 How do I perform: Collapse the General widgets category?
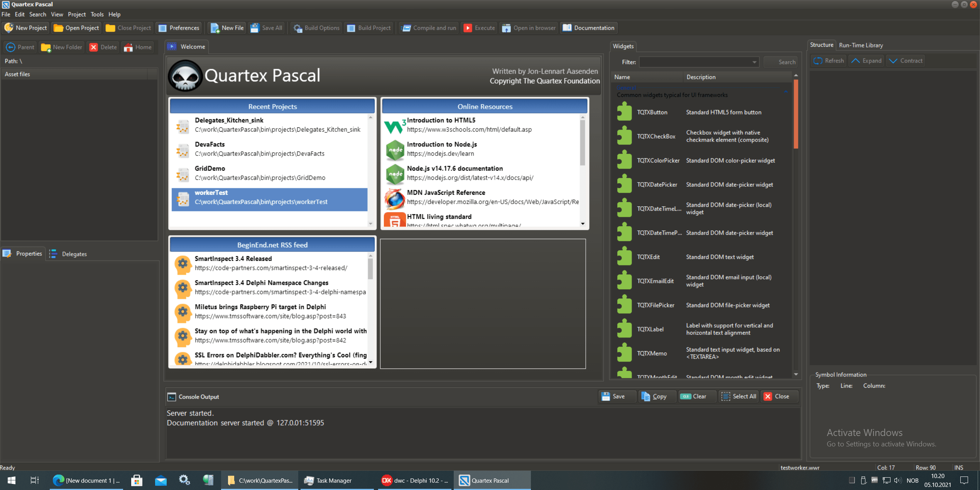pos(786,91)
